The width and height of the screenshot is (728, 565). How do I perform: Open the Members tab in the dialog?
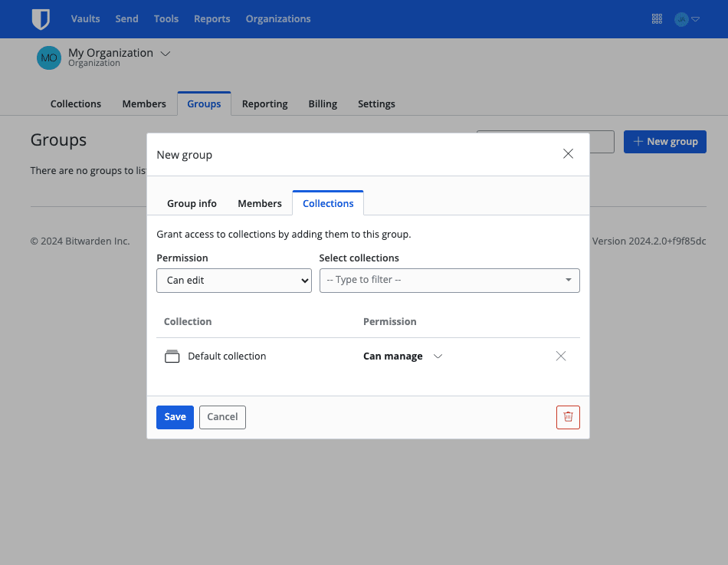[259, 203]
